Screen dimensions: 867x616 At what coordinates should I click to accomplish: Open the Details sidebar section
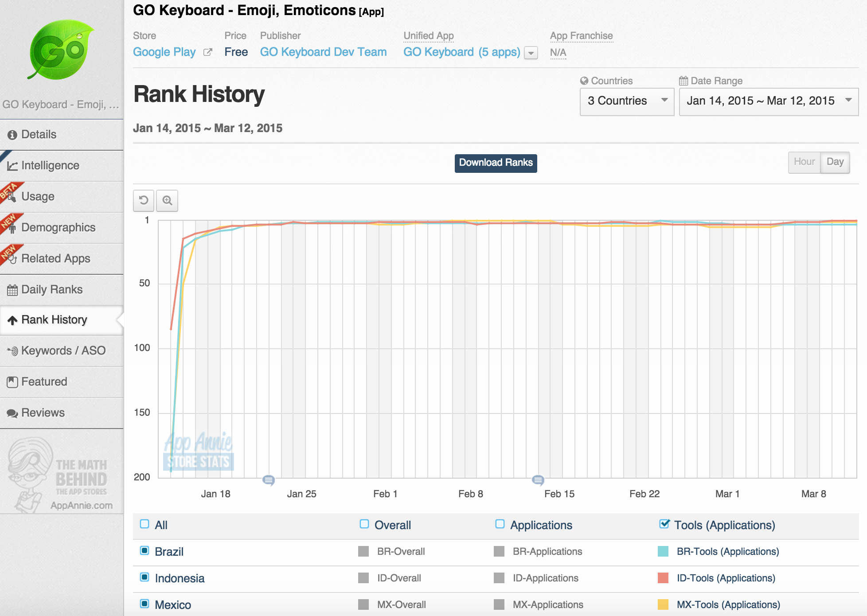point(62,135)
